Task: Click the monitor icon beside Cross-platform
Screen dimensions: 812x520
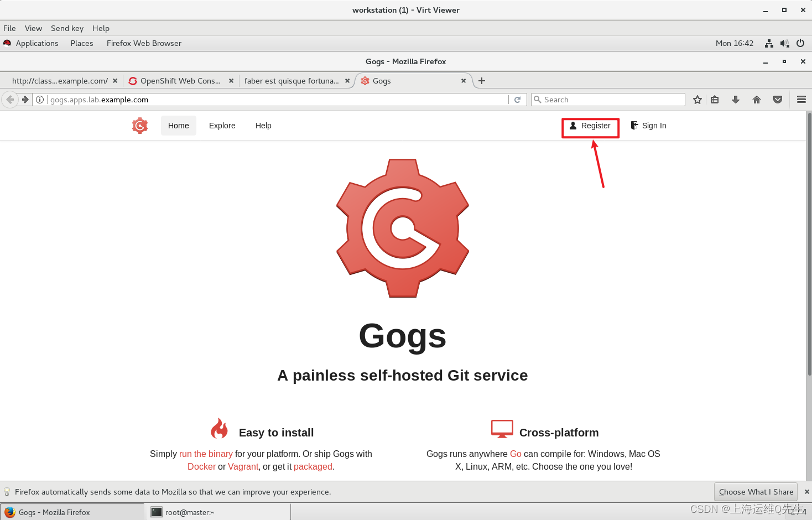Action: tap(502, 429)
